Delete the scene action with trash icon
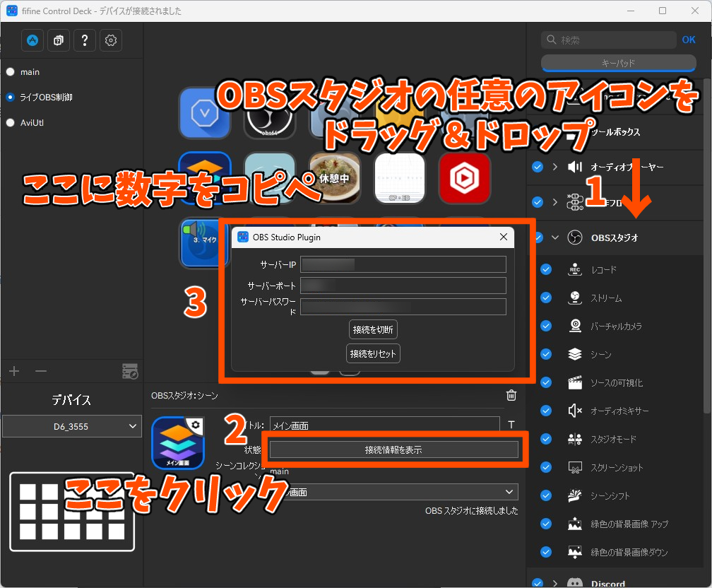This screenshot has height=588, width=712. (x=511, y=396)
